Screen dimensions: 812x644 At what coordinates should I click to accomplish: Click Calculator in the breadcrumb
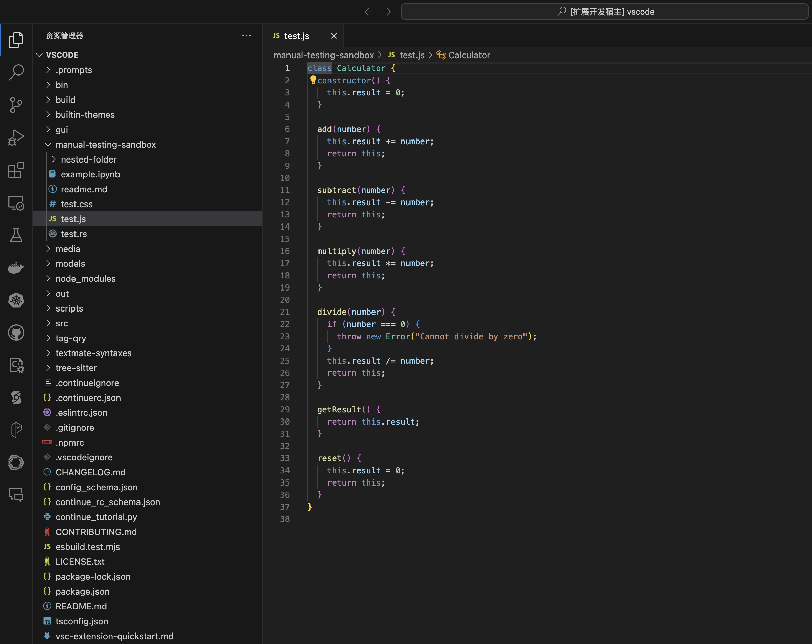pyautogui.click(x=469, y=56)
